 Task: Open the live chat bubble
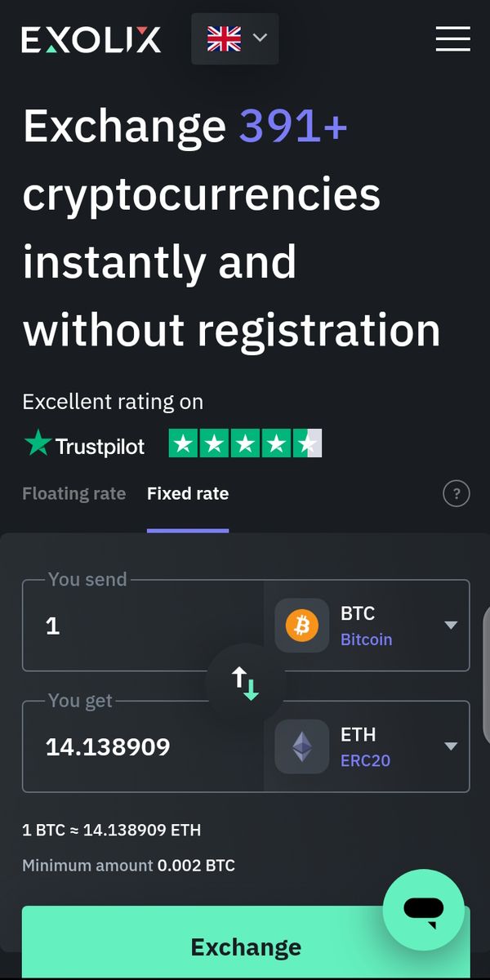pos(423,909)
